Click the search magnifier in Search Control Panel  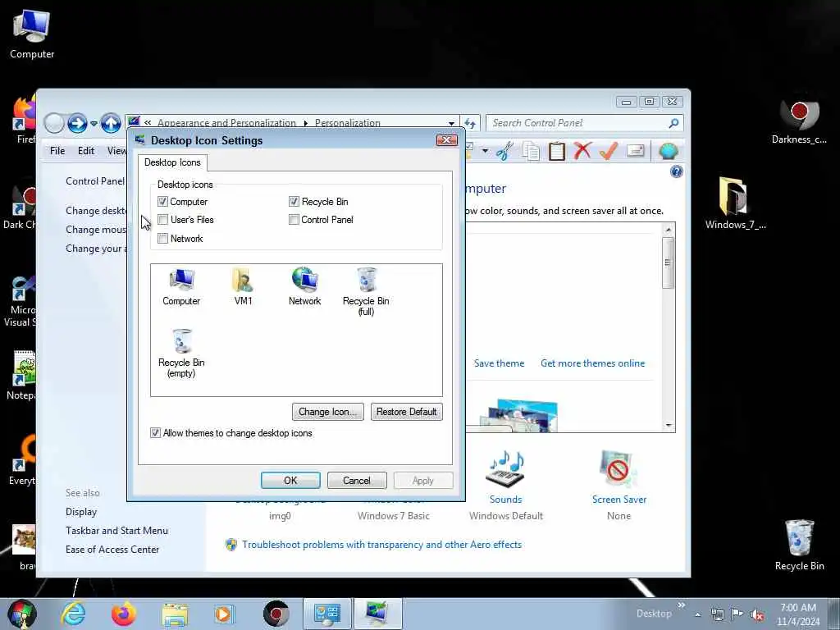[674, 123]
